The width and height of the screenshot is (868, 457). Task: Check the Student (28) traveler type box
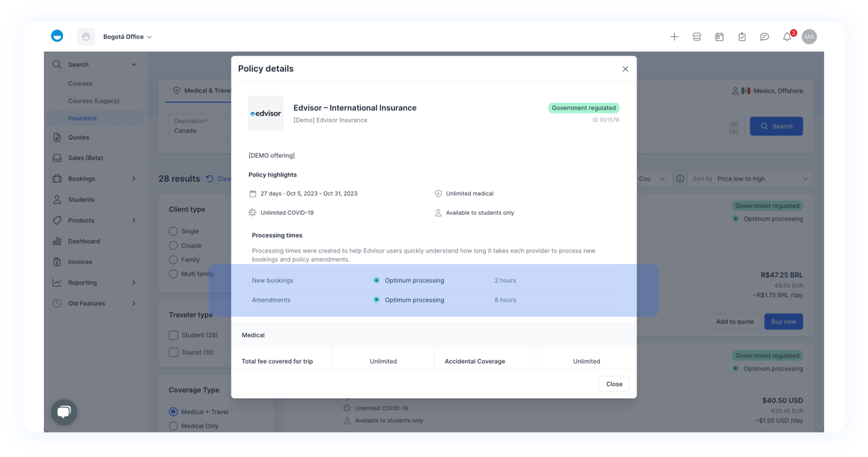click(x=173, y=335)
